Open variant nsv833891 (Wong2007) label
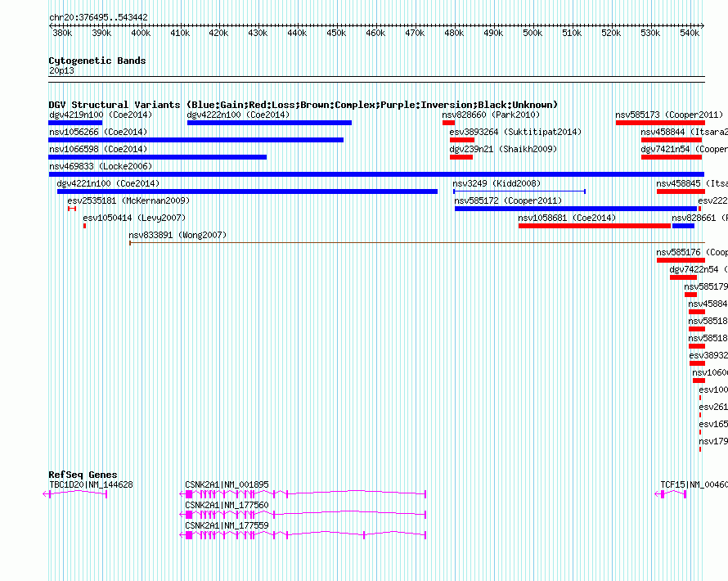Image resolution: width=728 pixels, height=581 pixels. [178, 235]
